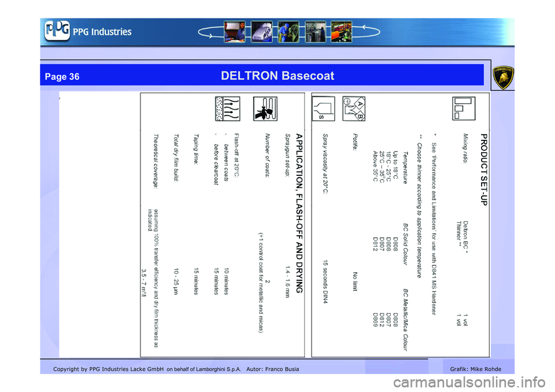Click the 'Number of coats:' label

pos(268,156)
